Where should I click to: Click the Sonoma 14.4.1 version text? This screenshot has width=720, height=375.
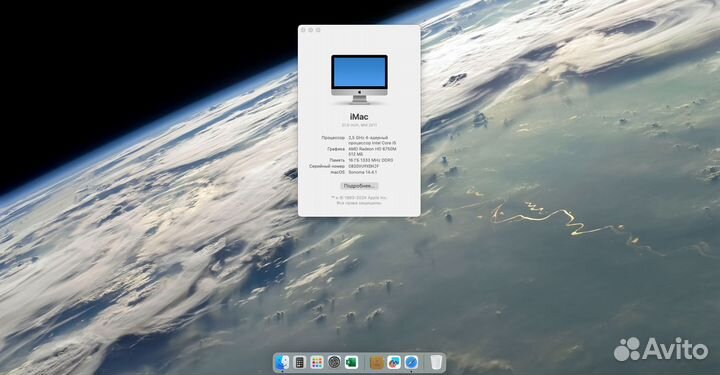pyautogui.click(x=363, y=172)
